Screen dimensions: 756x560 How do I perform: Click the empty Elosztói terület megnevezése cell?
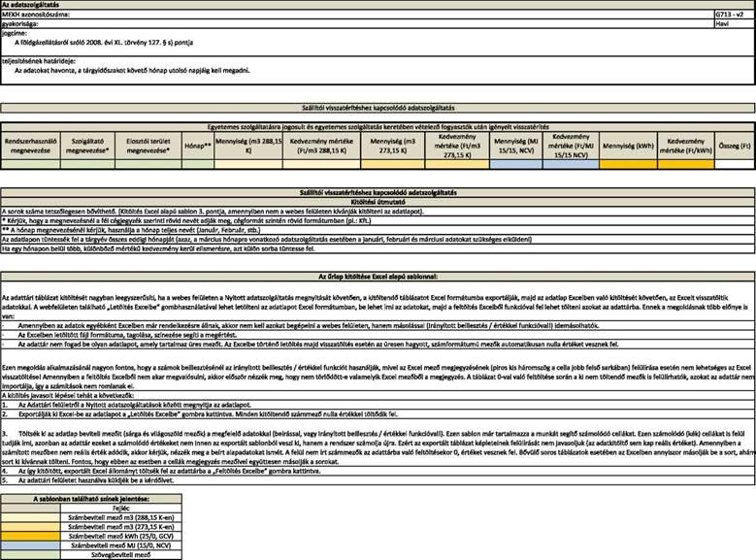coord(148,164)
